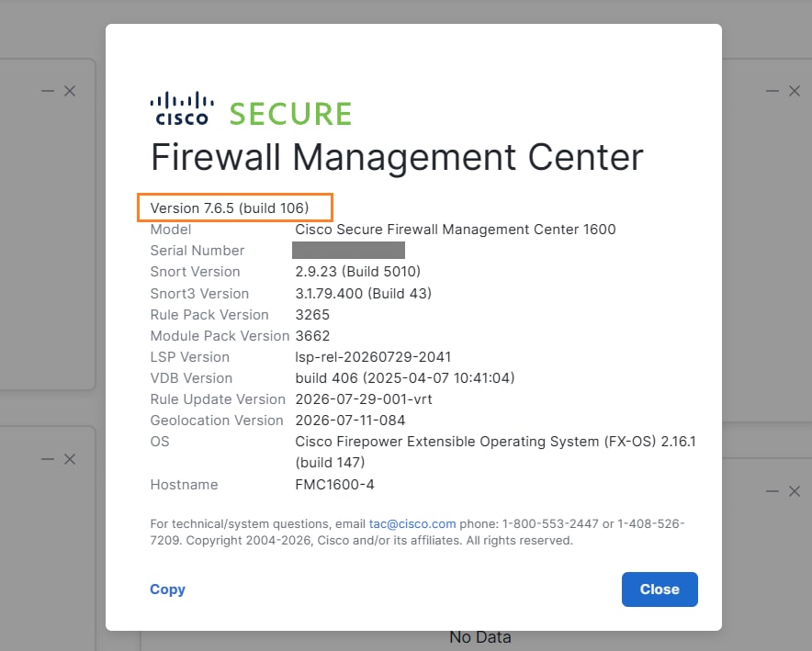Screen dimensions: 812x651
Task: Click the 'OS' field label
Action: pyautogui.click(x=160, y=442)
